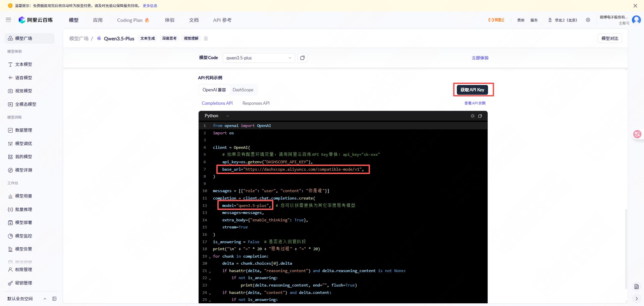644x306 pixels.
Task: Copy the Python code block
Action: [x=480, y=116]
